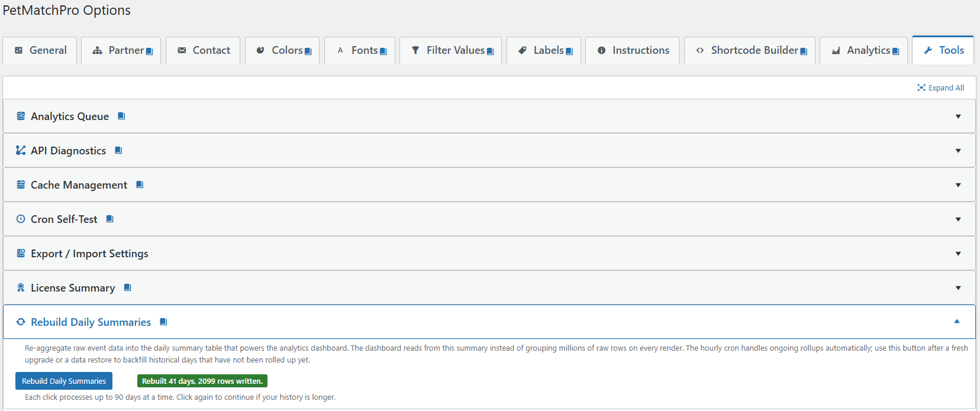The width and height of the screenshot is (980, 411).
Task: Switch to the Partner tab
Action: (121, 50)
